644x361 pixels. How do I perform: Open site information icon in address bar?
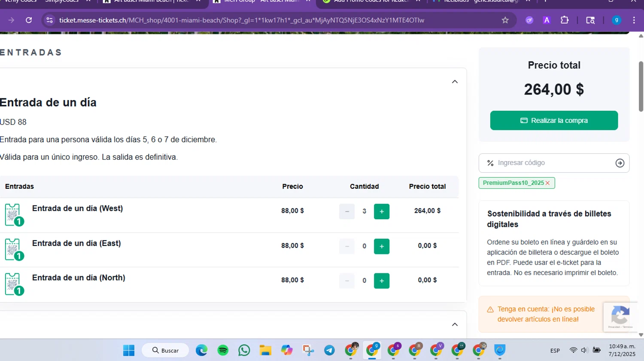pos(50,20)
